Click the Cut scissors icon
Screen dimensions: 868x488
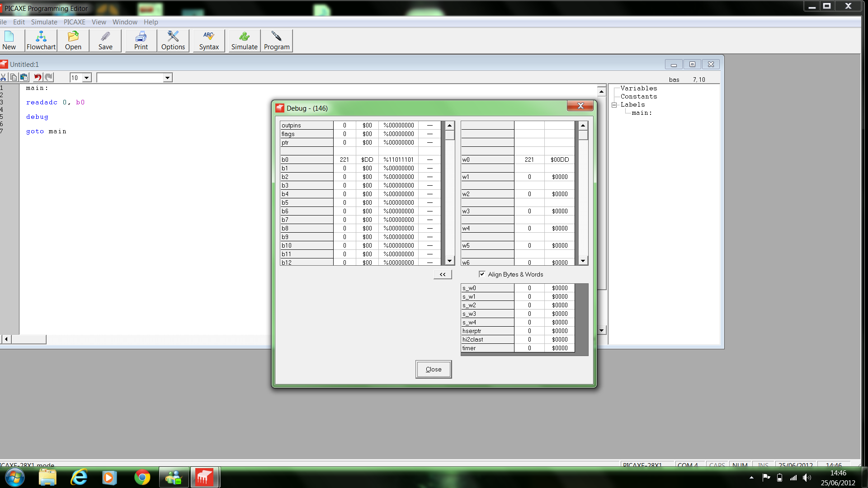click(3, 78)
